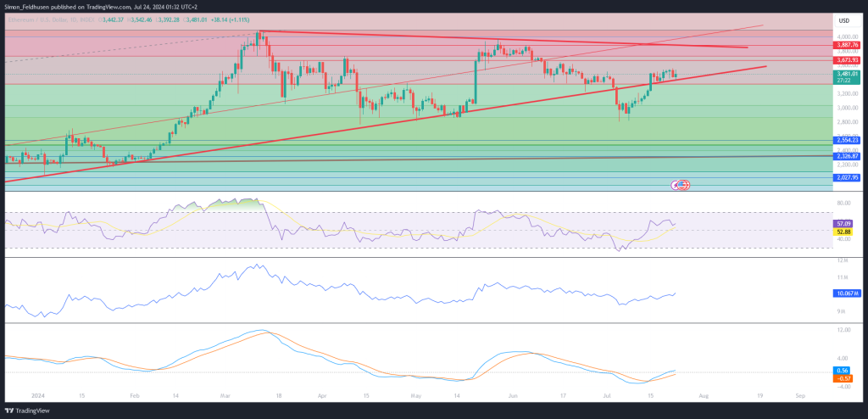The image size is (868, 419).
Task: Select the red 3,673.93 price label
Action: 847,59
